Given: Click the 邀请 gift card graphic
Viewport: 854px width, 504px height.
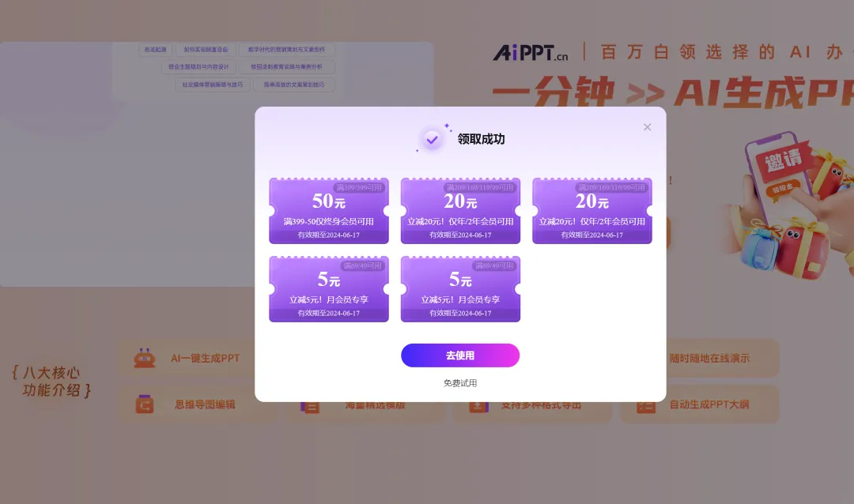Looking at the screenshot, I should pyautogui.click(x=784, y=162).
